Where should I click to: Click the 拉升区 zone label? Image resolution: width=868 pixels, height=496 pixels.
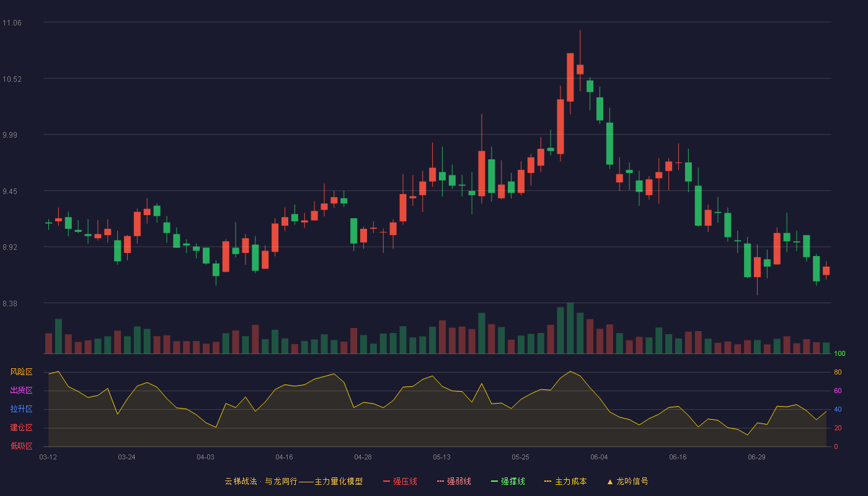click(x=21, y=409)
